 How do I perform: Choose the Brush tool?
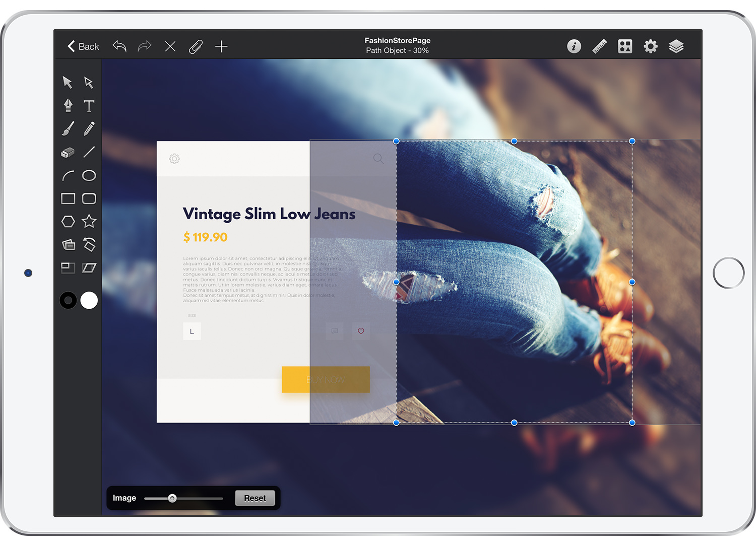(x=68, y=128)
